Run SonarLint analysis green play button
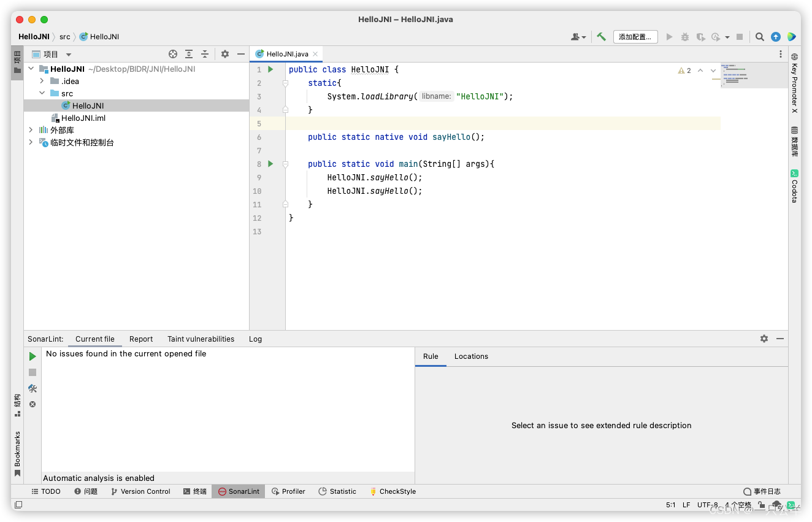This screenshot has width=812, height=522. coord(33,356)
